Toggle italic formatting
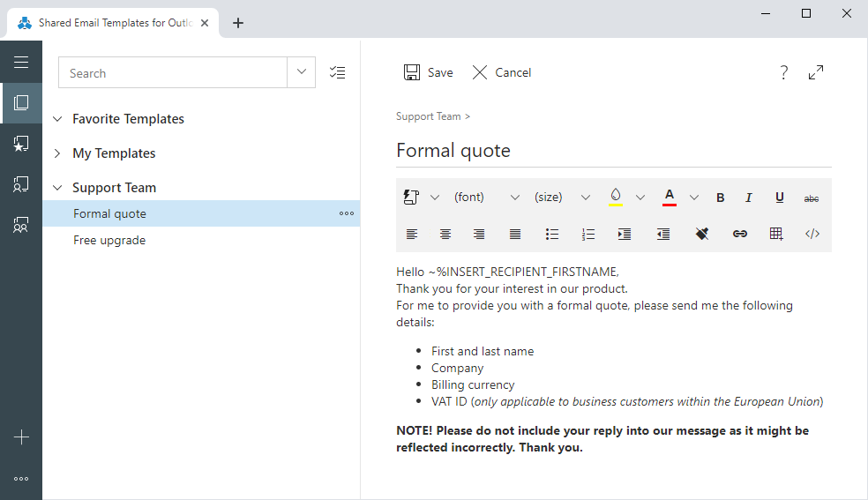Screen dimensions: 868x500 coord(749,198)
